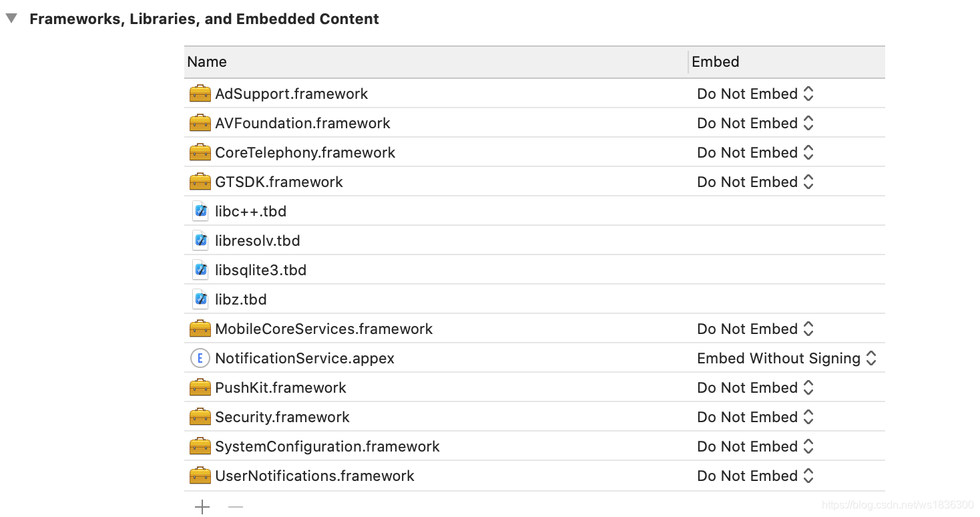The image size is (980, 517).
Task: Click the UserNotifications.framework icon
Action: pyautogui.click(x=200, y=476)
